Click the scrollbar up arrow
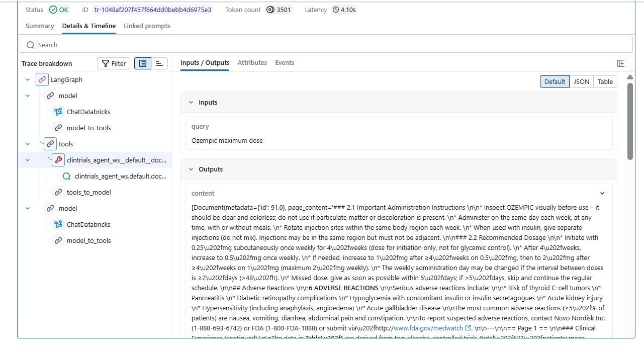 click(x=630, y=77)
